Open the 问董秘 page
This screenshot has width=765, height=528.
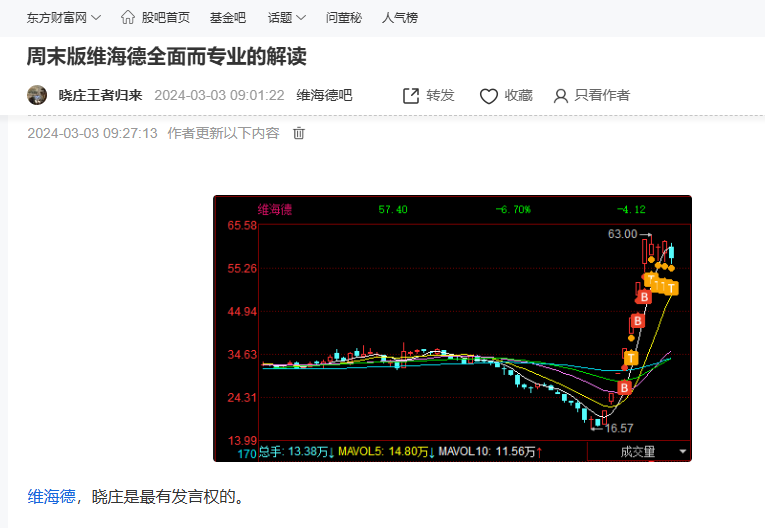tap(344, 18)
